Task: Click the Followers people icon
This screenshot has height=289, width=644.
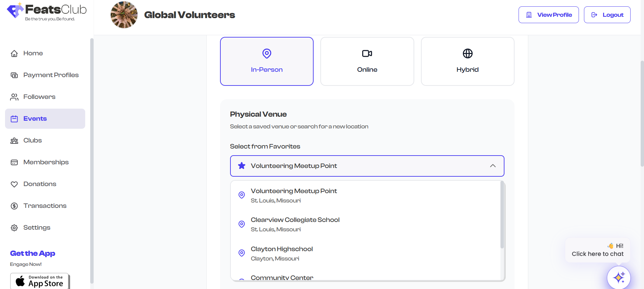Action: [14, 97]
